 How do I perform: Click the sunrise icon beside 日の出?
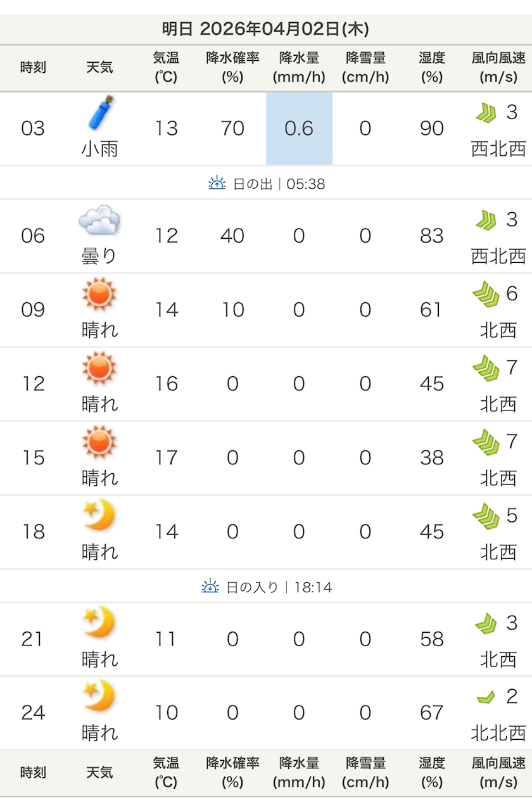217,184
